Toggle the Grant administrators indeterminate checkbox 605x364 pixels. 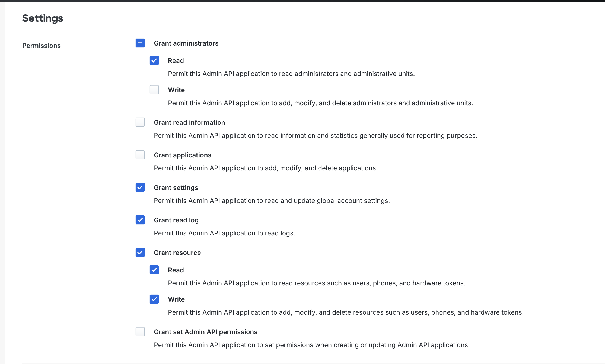tap(140, 43)
